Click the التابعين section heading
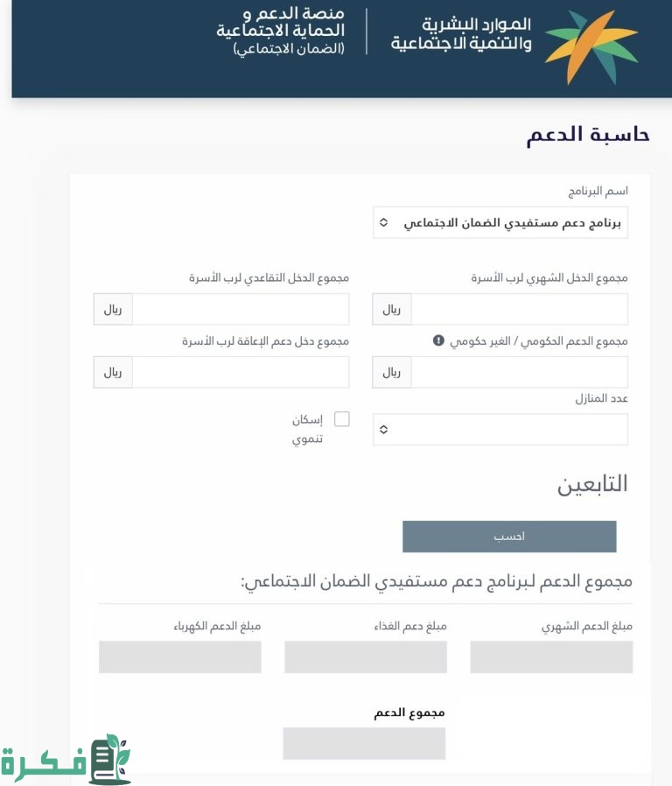The image size is (672, 786). [x=592, y=484]
